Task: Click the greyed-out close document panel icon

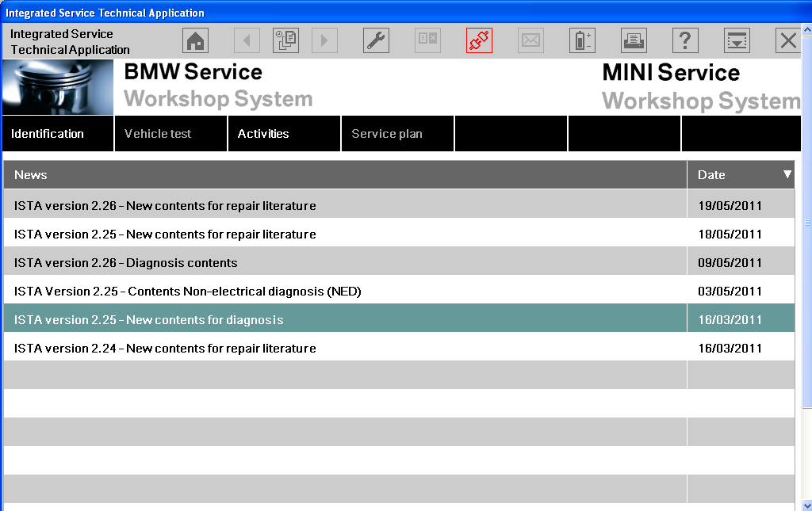Action: tap(427, 40)
